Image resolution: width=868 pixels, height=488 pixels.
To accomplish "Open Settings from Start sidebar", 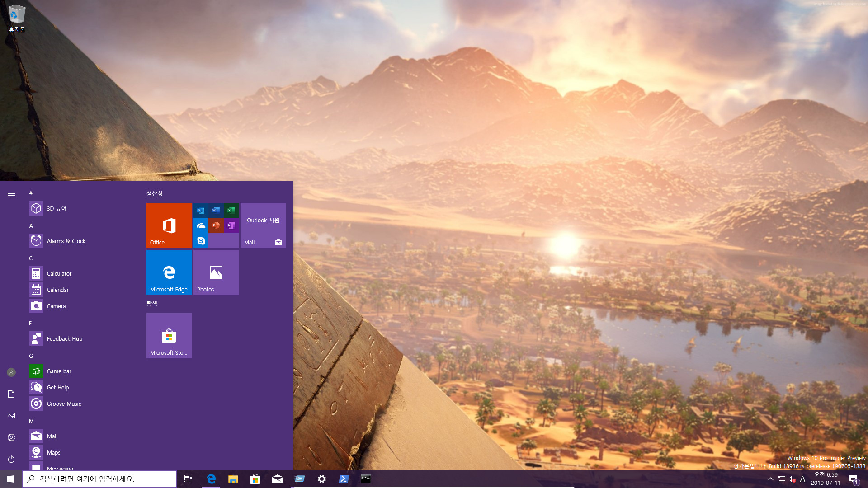I will [x=11, y=437].
